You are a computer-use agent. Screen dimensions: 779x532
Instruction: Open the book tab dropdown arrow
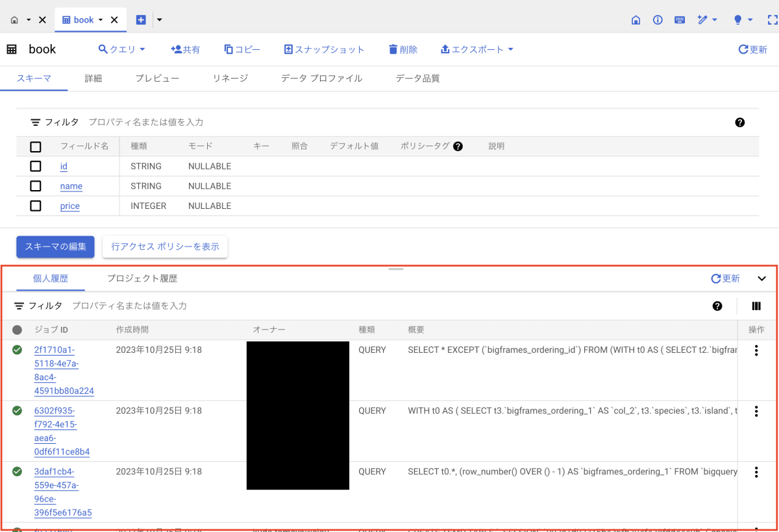(x=101, y=20)
